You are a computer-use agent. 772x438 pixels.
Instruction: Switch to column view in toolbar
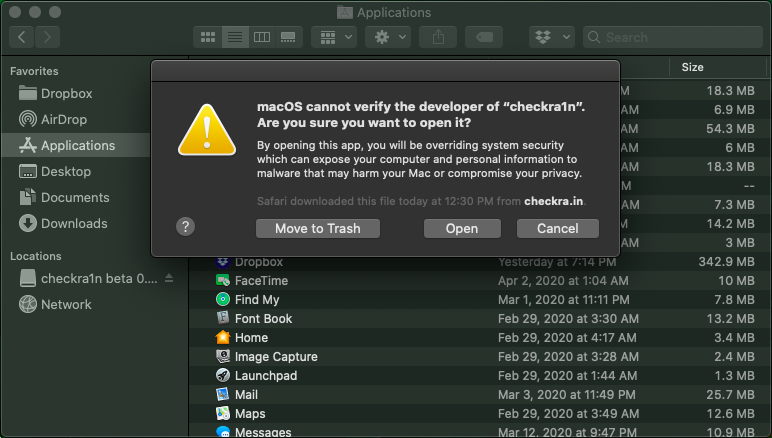[262, 37]
